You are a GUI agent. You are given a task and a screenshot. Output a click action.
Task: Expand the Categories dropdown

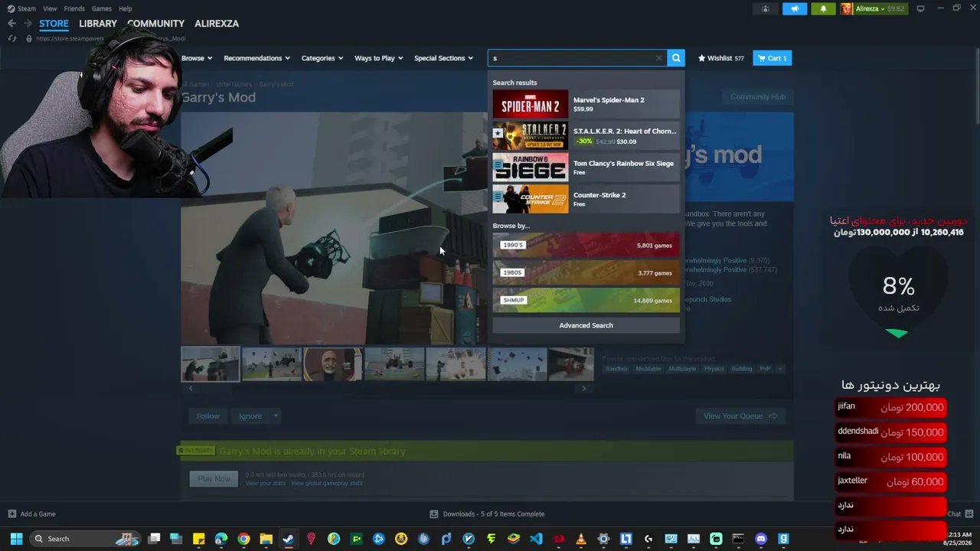point(322,58)
